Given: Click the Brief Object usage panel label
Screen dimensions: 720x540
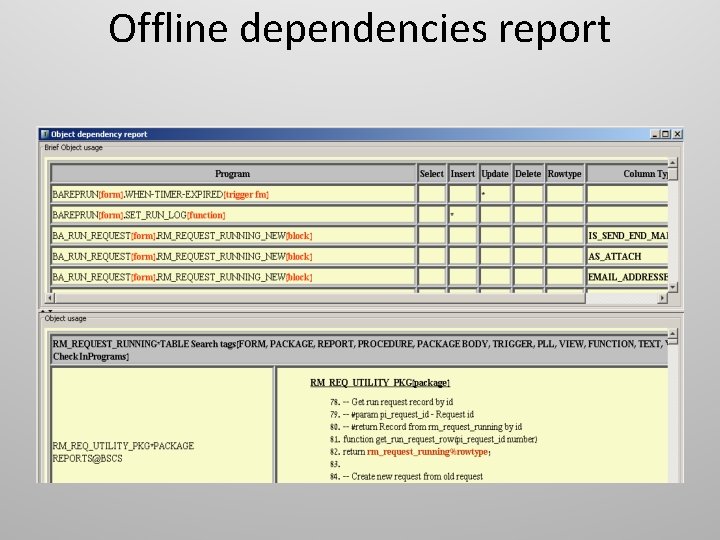Looking at the screenshot, I should [73, 147].
